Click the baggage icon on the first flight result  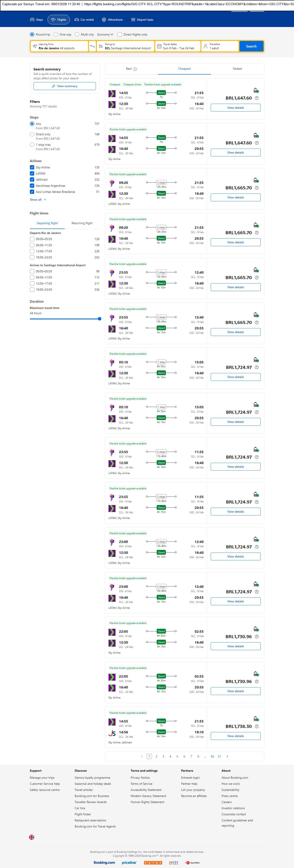coord(256,90)
